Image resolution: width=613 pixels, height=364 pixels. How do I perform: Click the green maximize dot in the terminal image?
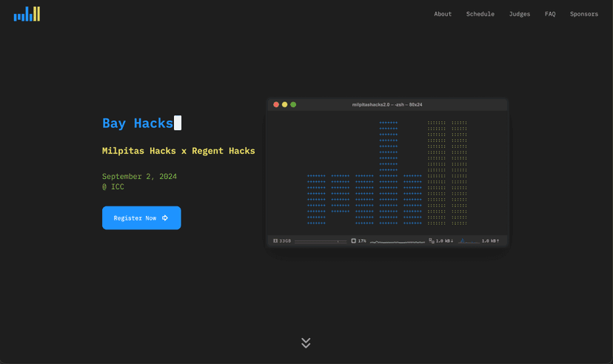click(x=293, y=104)
